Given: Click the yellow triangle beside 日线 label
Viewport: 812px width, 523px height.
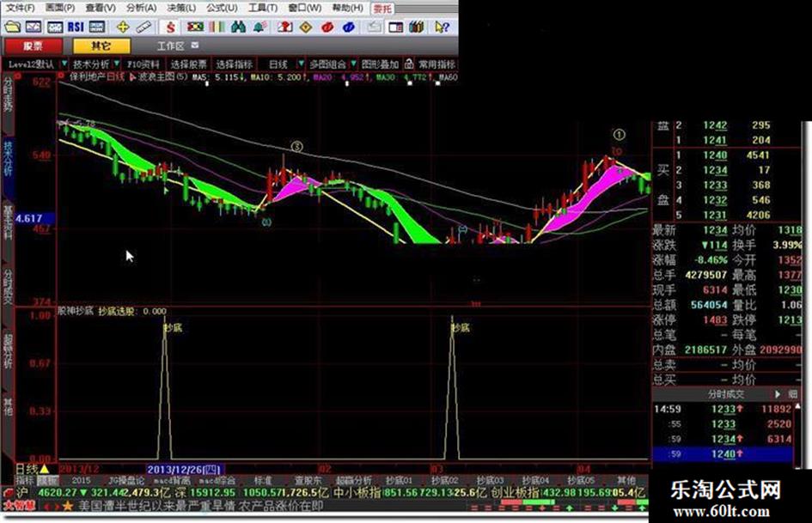Looking at the screenshot, I should tap(45, 469).
